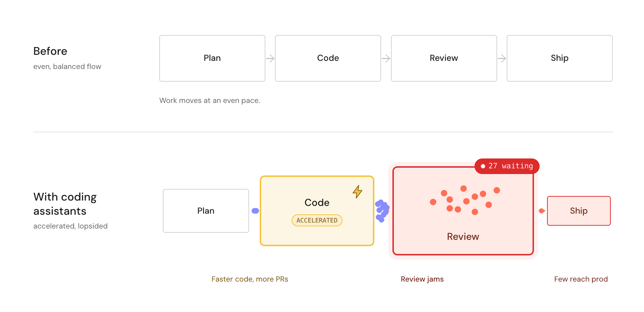Click the 27 waiting red badge
The width and height of the screenshot is (644, 312).
507,166
